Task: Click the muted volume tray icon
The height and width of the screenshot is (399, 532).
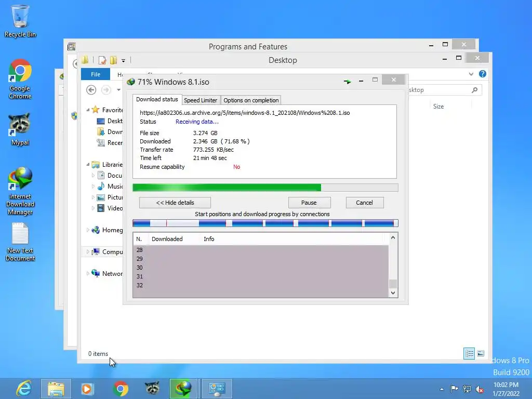Action: click(x=480, y=389)
